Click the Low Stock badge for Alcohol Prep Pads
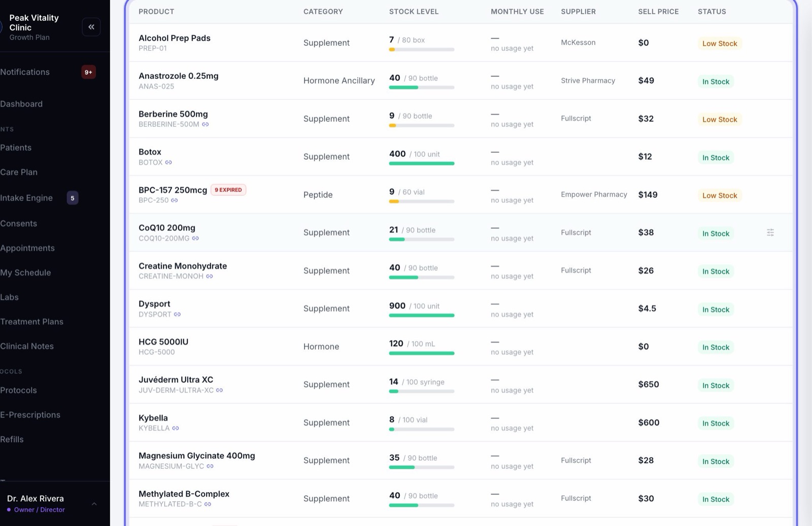 pyautogui.click(x=720, y=44)
